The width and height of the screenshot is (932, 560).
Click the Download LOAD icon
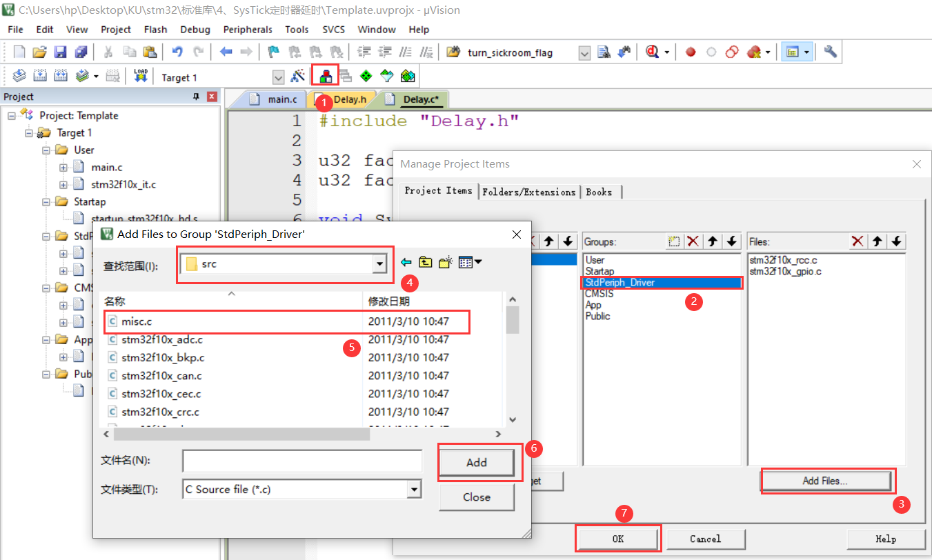coord(141,77)
